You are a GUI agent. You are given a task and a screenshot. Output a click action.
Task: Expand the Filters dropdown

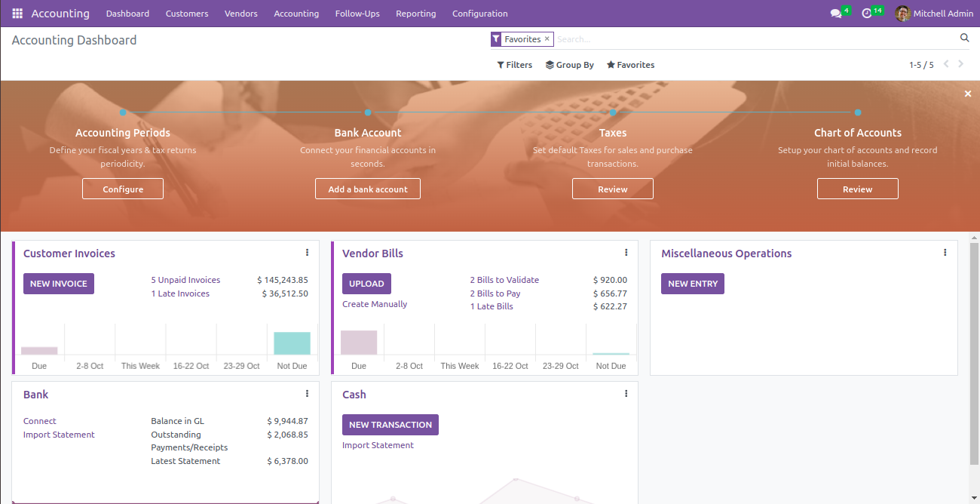pyautogui.click(x=515, y=65)
